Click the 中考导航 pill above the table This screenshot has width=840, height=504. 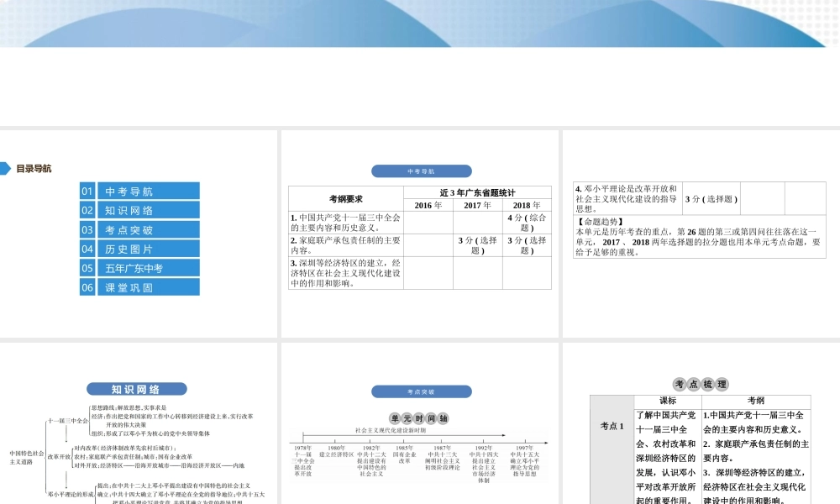421,171
